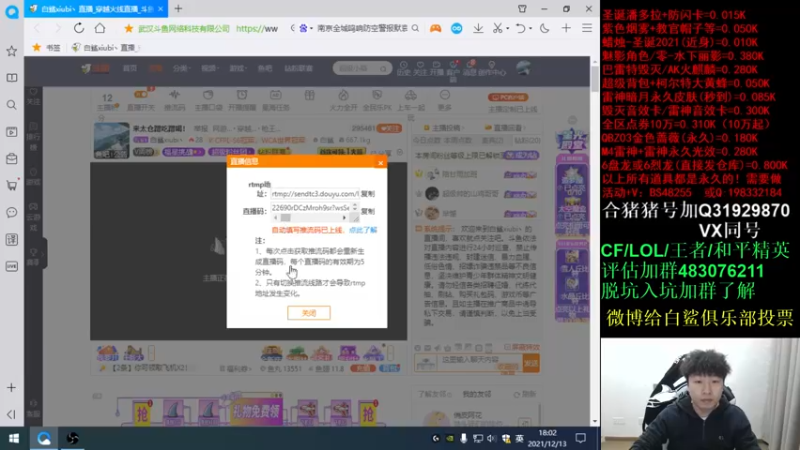This screenshot has height=450, width=800.
Task: Open downloads arrow icon in browser toolbar
Action: coord(478,29)
